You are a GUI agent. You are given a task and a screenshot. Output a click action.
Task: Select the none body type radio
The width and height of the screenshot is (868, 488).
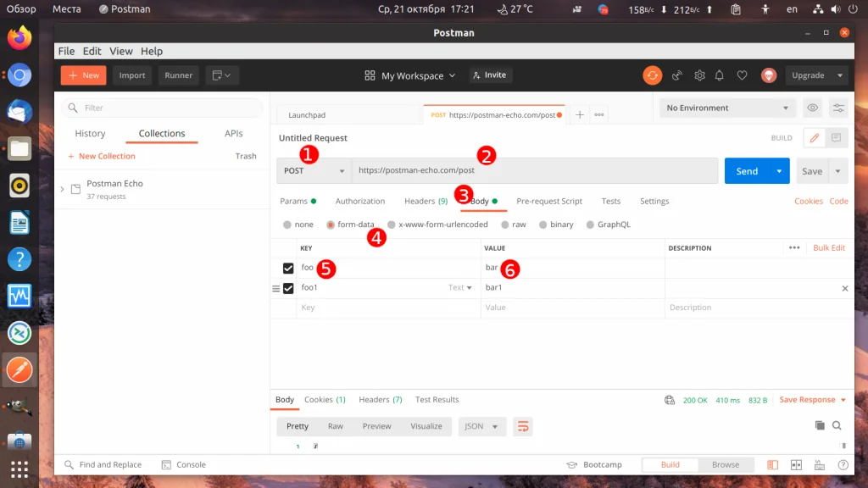[x=287, y=225]
